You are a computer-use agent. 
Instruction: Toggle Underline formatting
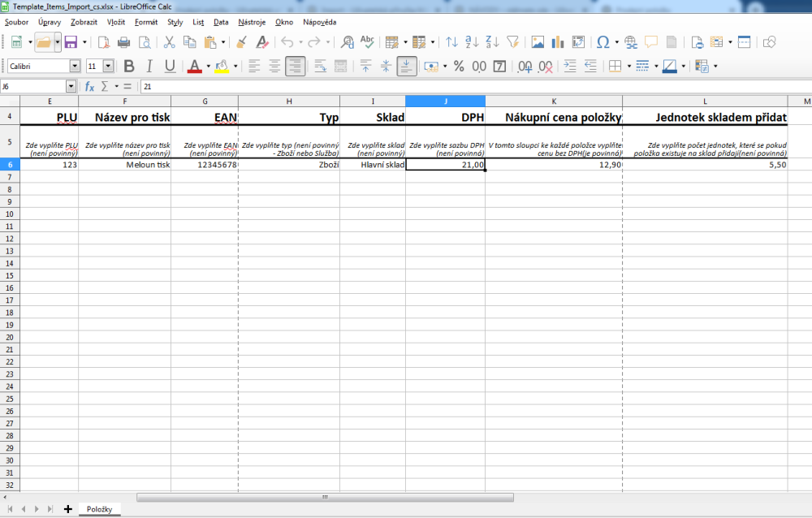point(170,67)
